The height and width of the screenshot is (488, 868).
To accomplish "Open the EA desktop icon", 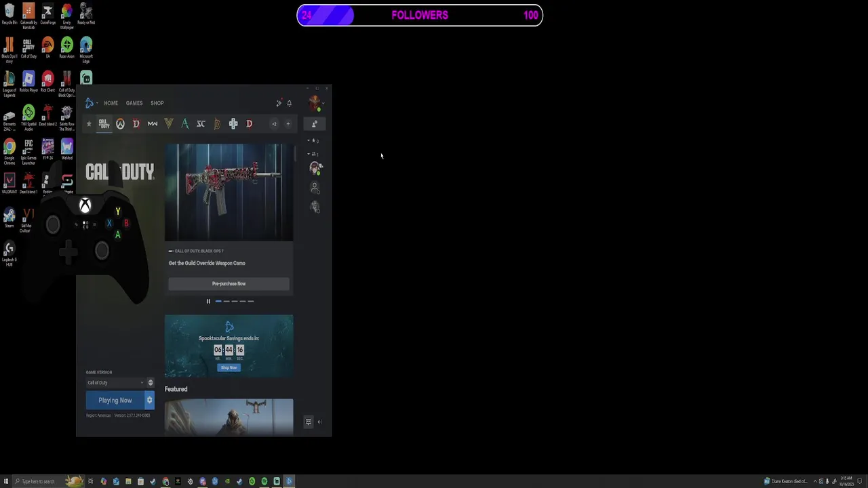I will click(x=47, y=47).
